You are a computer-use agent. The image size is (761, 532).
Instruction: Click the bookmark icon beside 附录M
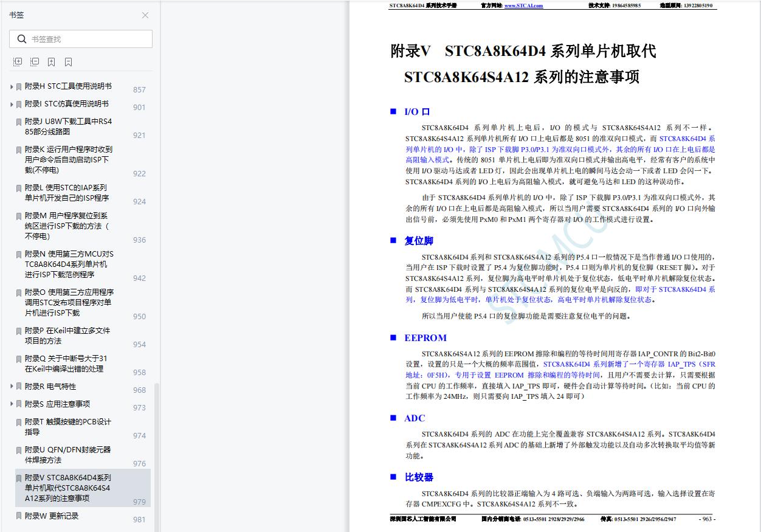19,216
